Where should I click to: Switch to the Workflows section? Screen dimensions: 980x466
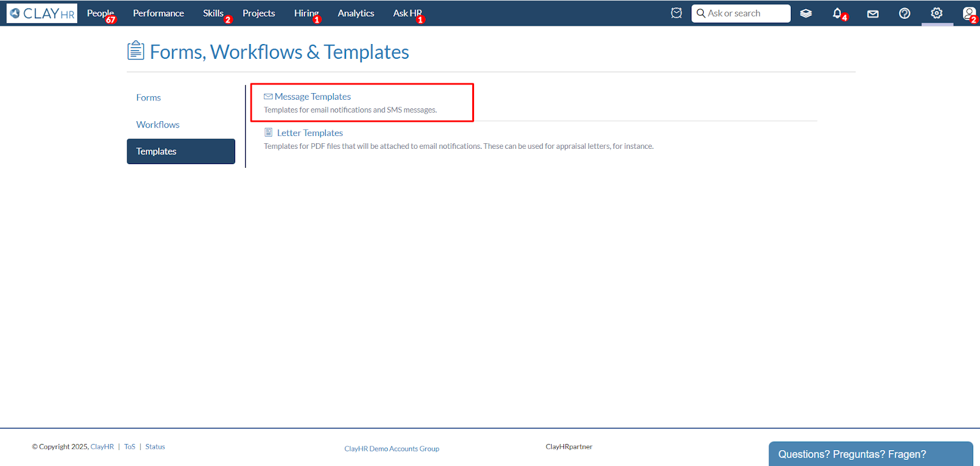tap(158, 124)
